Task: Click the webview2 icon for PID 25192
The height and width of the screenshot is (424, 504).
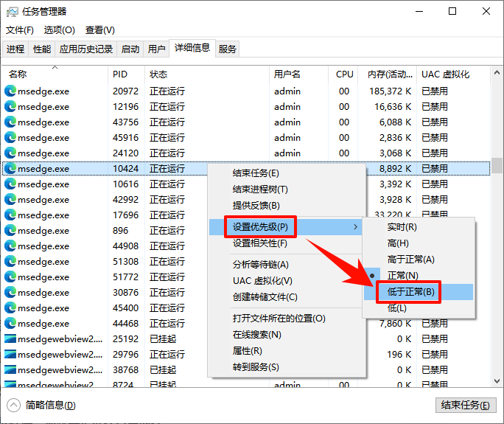Action: point(10,338)
